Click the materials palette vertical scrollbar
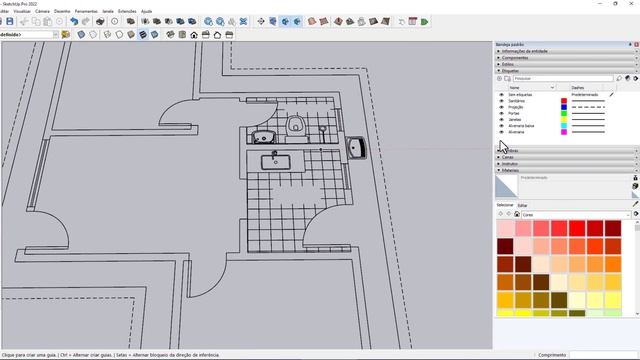 coord(637,268)
